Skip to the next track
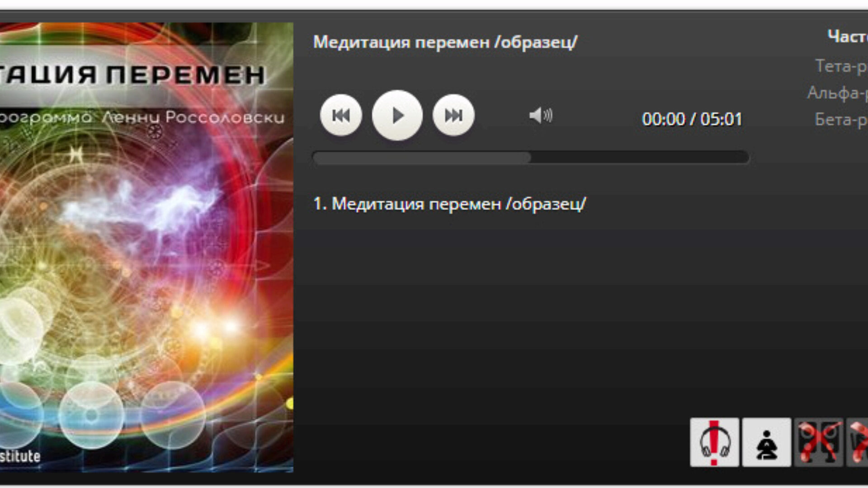Viewport: 868px width, 488px height. point(453,115)
